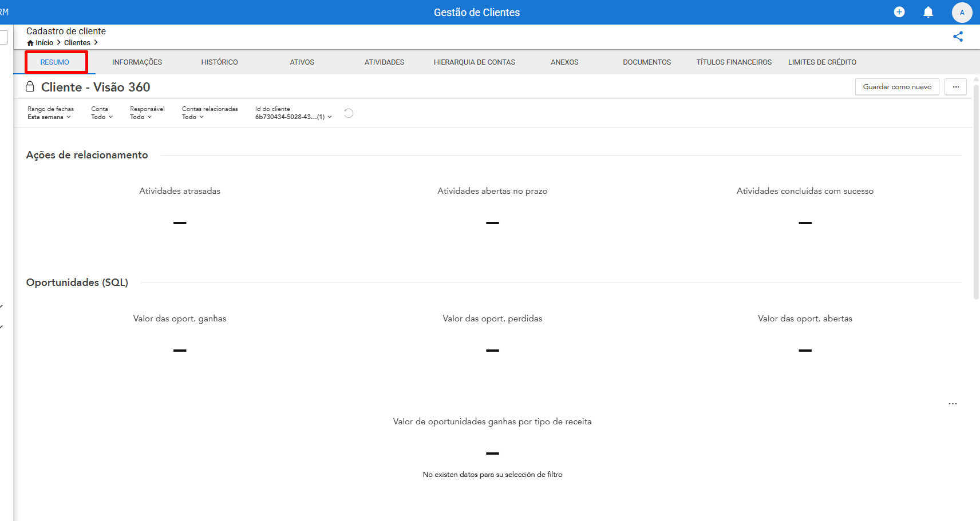Click the dashboard vertical scrollbar thumb
The width and height of the screenshot is (980, 521).
click(976, 192)
